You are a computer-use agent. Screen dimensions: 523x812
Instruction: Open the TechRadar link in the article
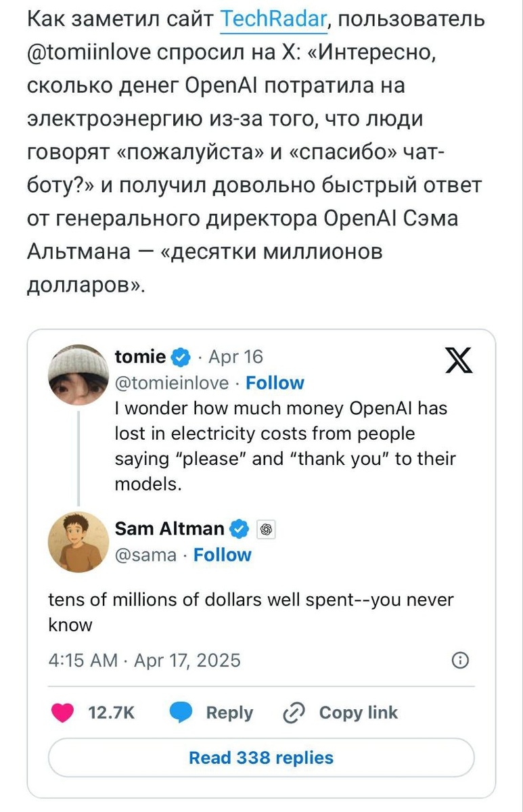(274, 20)
